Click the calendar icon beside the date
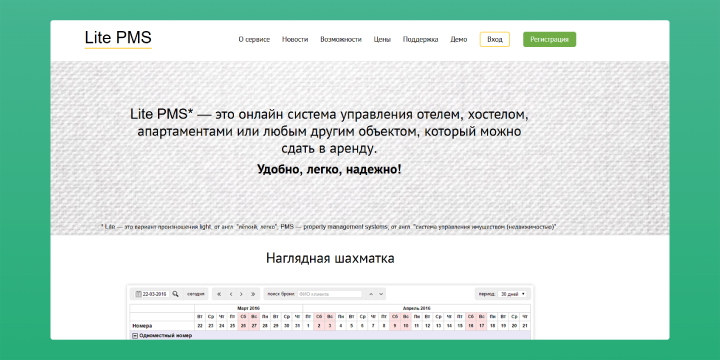 click(138, 294)
